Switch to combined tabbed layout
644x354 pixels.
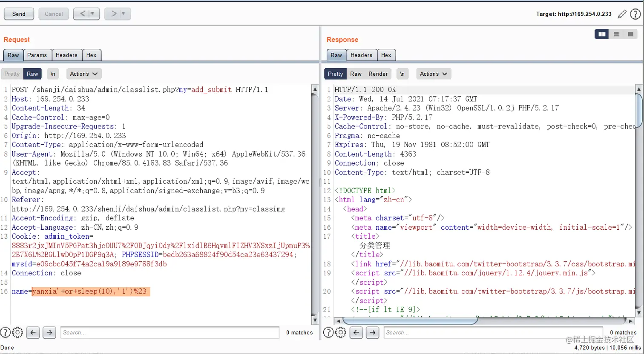click(x=630, y=34)
